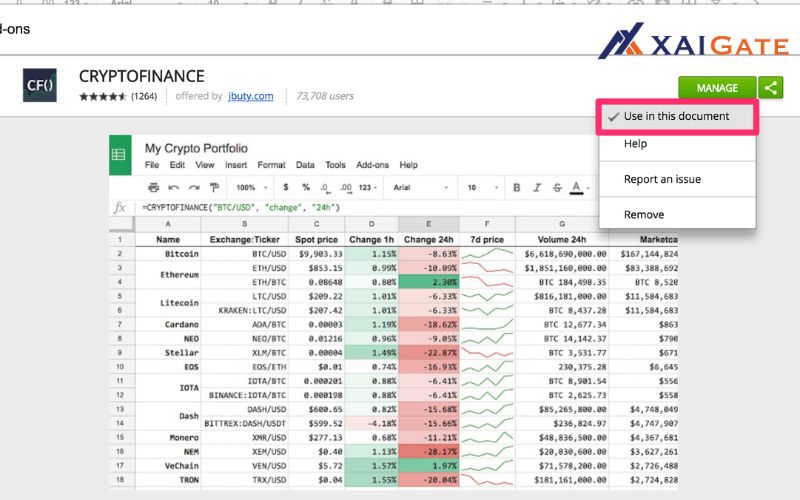Click the dollar currency format icon

coord(286,187)
